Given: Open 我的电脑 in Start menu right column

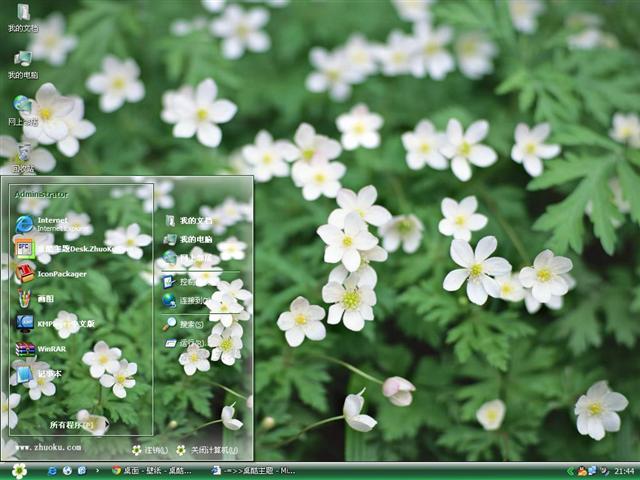Looking at the screenshot, I should tap(188, 239).
